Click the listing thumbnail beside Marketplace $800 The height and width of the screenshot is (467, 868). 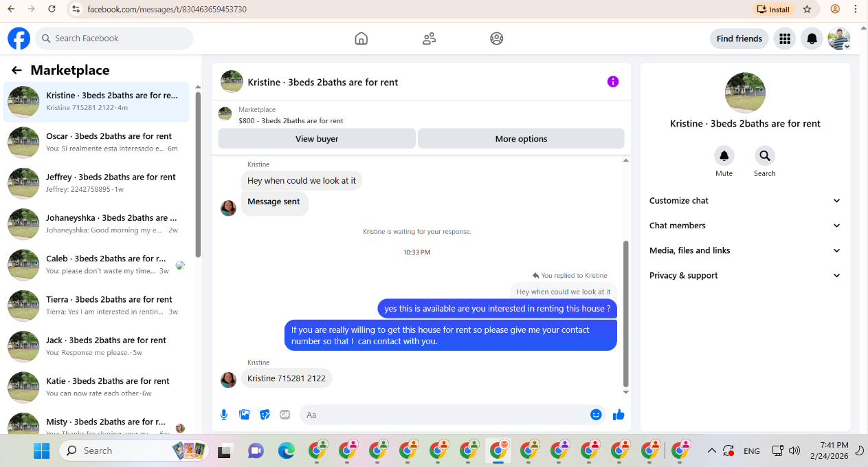(x=225, y=114)
